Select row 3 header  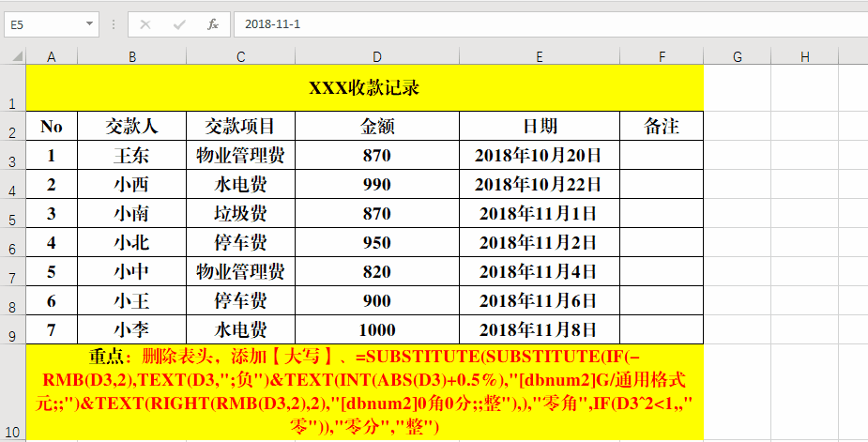point(13,155)
